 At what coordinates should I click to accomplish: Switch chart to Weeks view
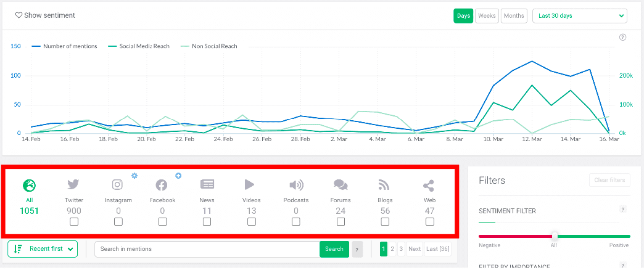(x=487, y=16)
